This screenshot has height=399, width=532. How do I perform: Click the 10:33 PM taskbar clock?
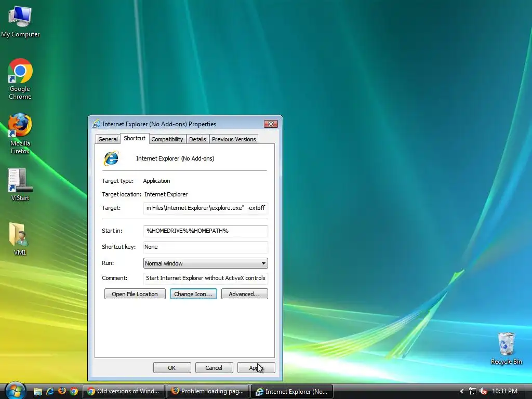(504, 391)
